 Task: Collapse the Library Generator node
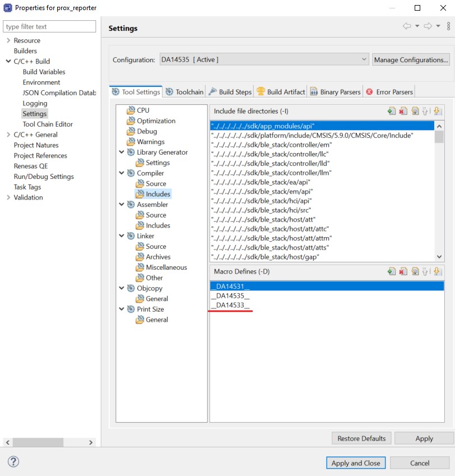pos(122,152)
